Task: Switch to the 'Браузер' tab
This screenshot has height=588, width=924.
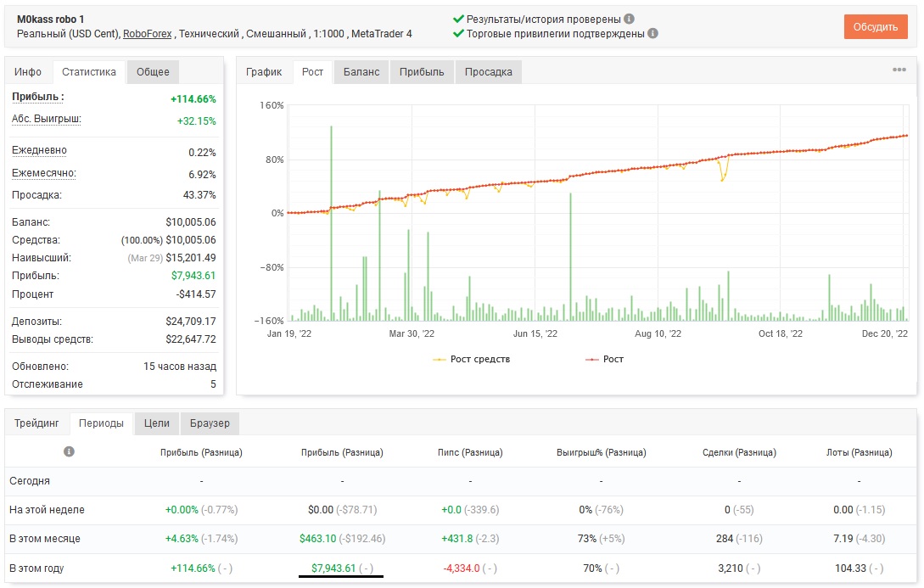Action: tap(210, 423)
